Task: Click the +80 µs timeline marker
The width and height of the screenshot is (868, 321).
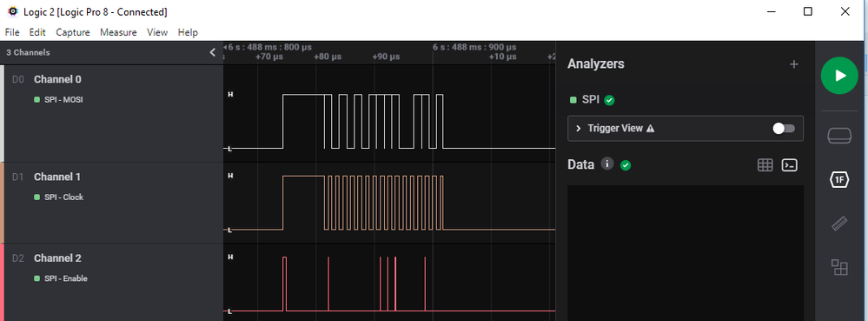Action: [328, 57]
